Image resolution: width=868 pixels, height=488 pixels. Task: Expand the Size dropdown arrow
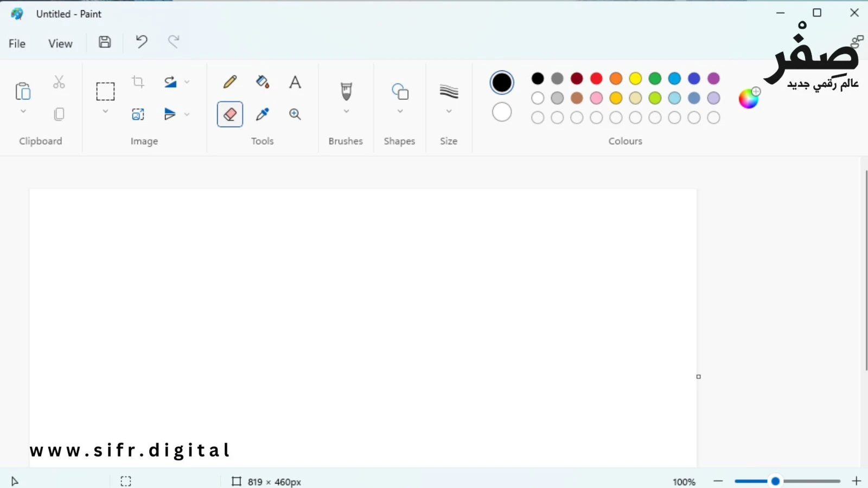[449, 111]
